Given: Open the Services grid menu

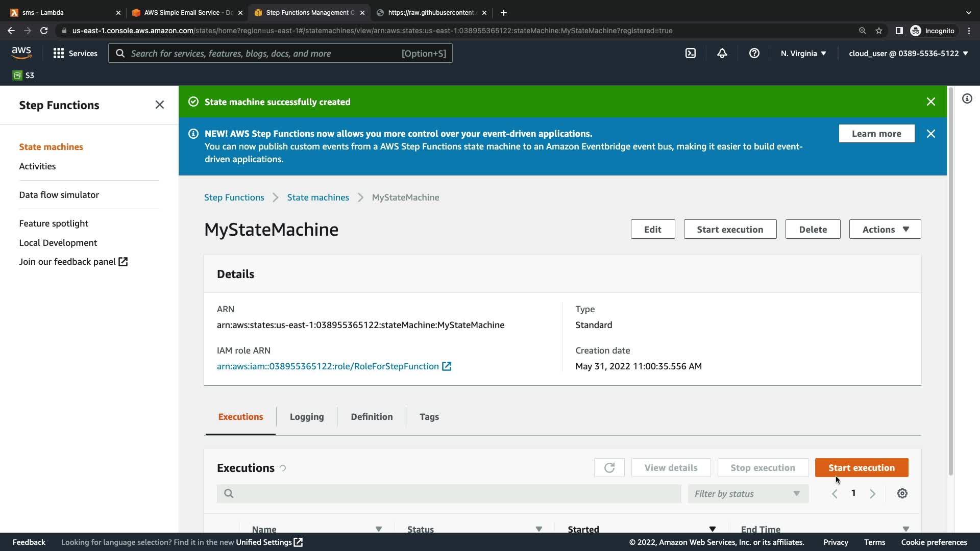Looking at the screenshot, I should pyautogui.click(x=75, y=53).
